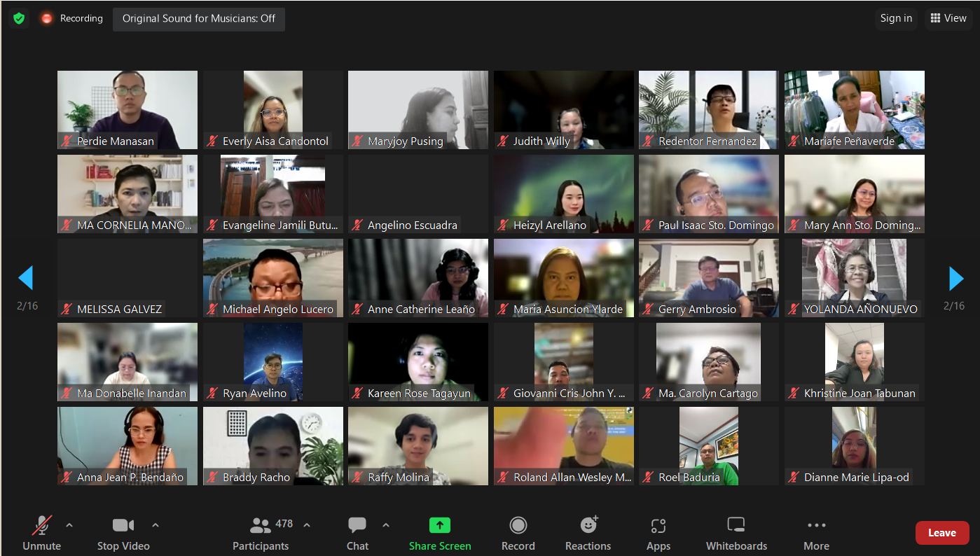The height and width of the screenshot is (556, 980).
Task: Click Heizyl Arellano's muted mic icon
Action: point(503,225)
